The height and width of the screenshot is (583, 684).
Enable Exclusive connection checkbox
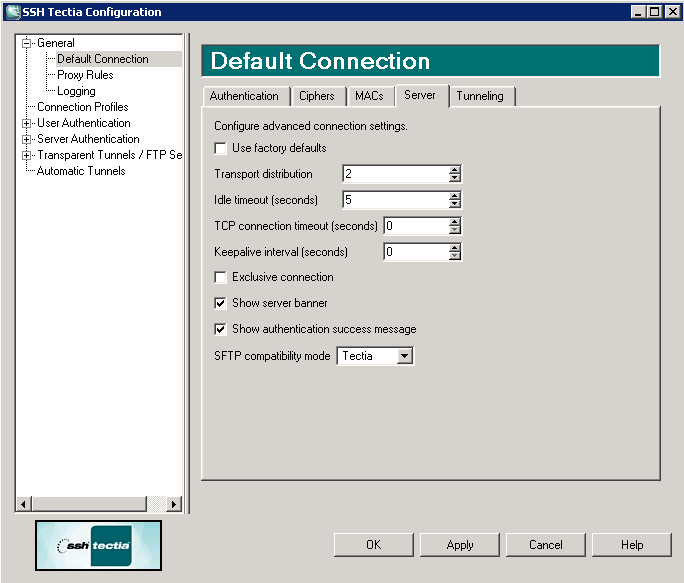pyautogui.click(x=220, y=278)
